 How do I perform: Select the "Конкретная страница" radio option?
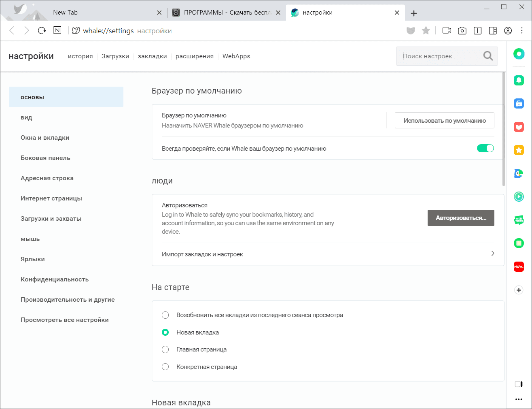165,367
